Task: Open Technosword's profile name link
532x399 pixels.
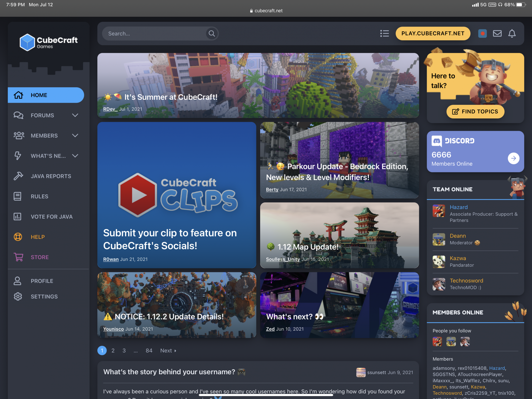Action: pyautogui.click(x=466, y=280)
